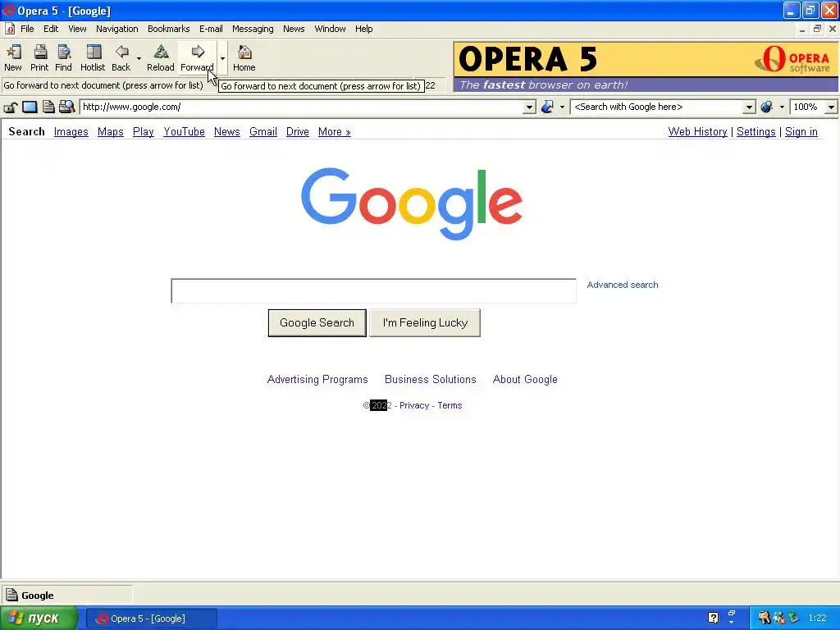Open the E-mail menu

tap(211, 29)
